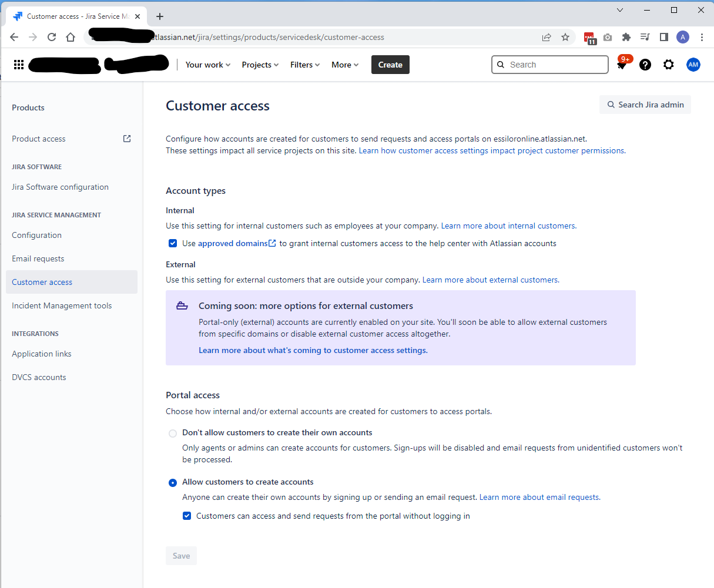Open the More dropdown in the navbar
The image size is (714, 588).
[x=344, y=65]
